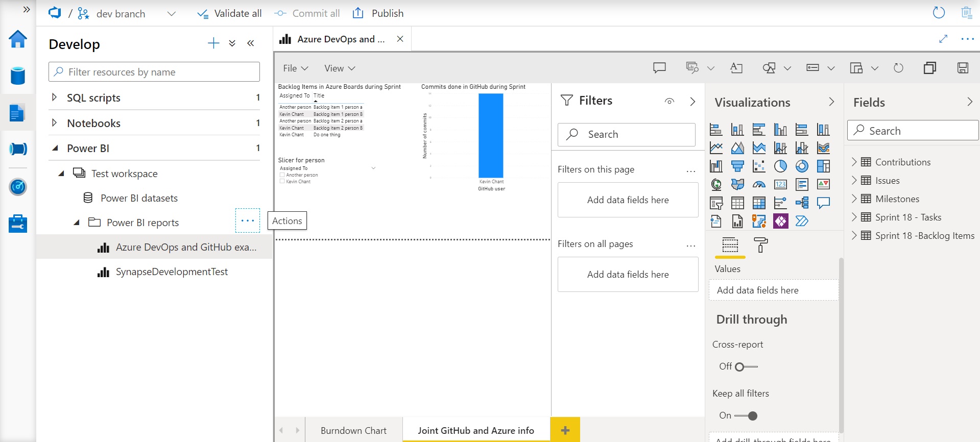Expand the Milestones table in Fields
This screenshot has height=442, width=980.
point(854,199)
